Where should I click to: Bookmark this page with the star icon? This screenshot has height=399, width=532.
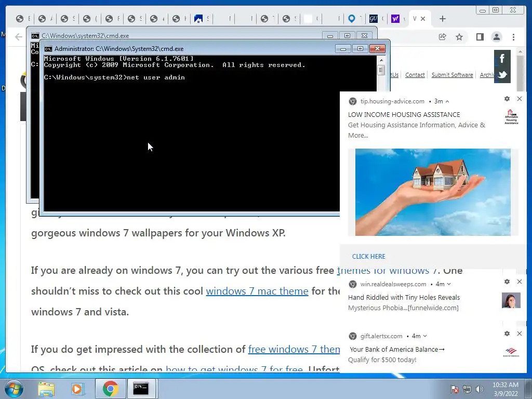(459, 37)
